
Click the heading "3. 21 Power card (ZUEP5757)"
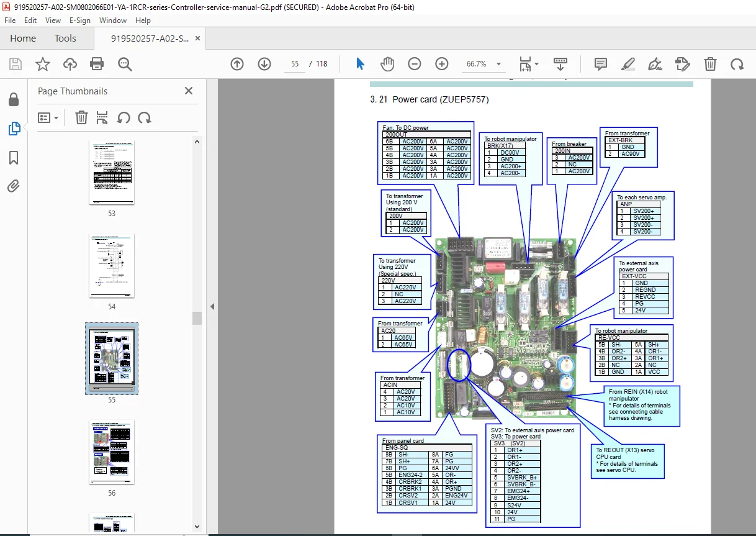(429, 99)
